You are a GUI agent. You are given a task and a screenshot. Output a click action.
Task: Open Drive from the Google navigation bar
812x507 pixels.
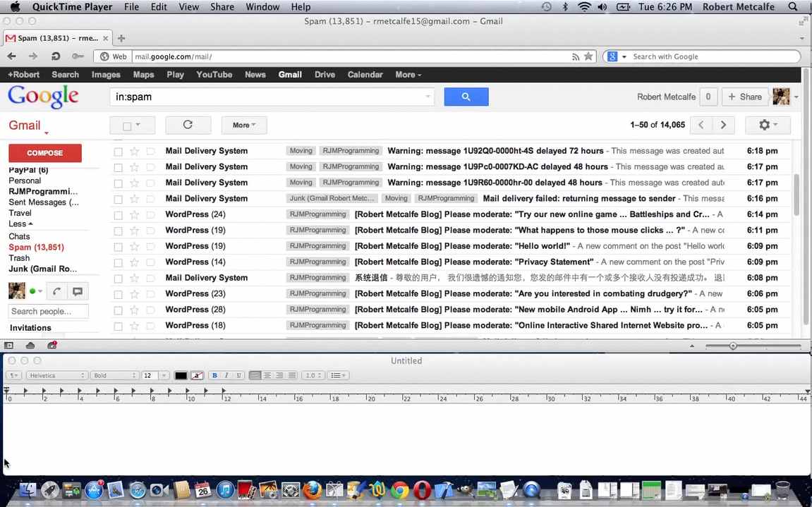click(x=325, y=74)
